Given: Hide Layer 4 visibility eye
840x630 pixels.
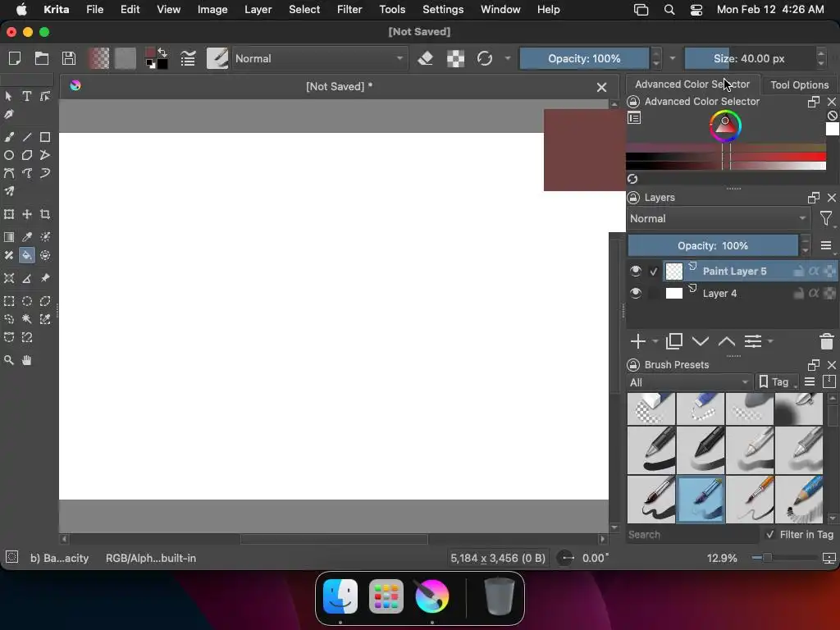Looking at the screenshot, I should 636,293.
